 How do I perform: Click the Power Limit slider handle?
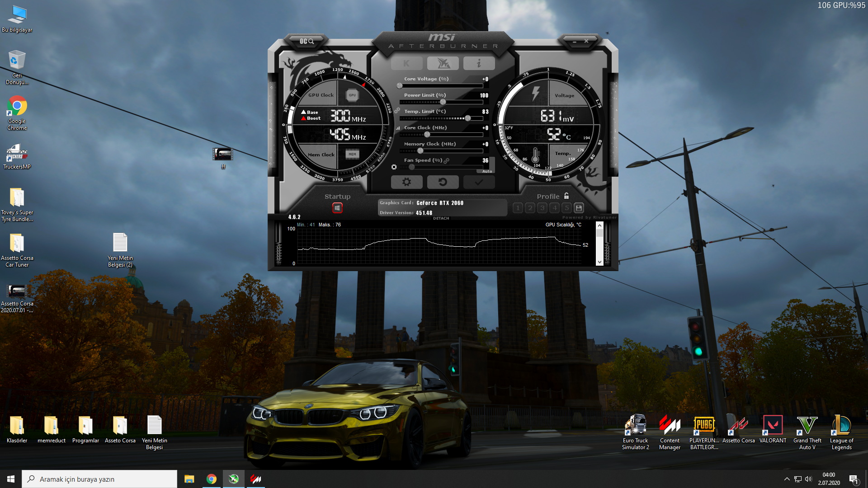point(443,102)
